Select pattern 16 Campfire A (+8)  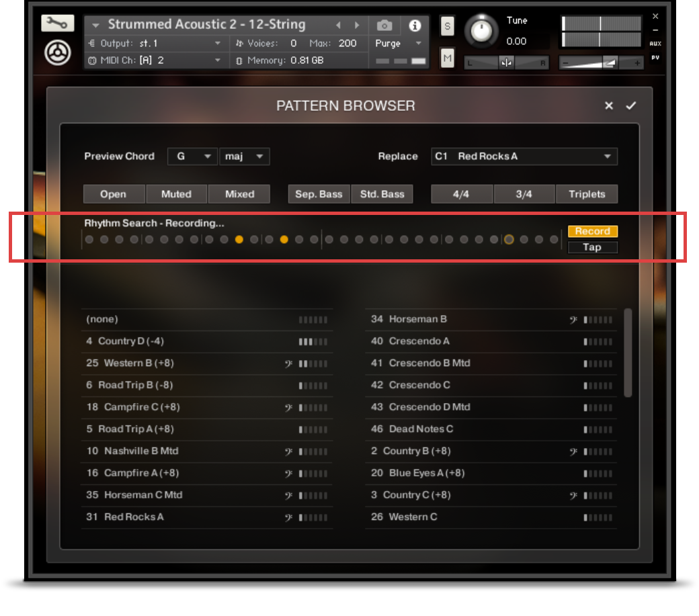(207, 474)
